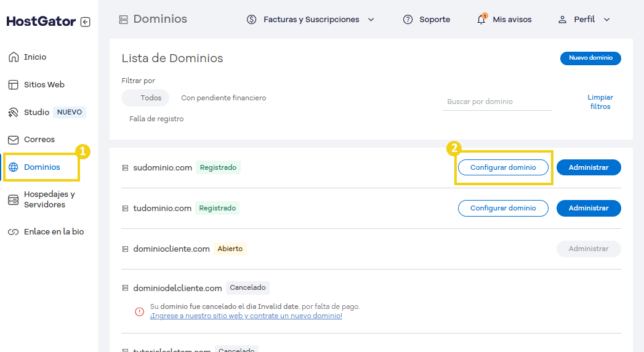Viewport: 644px width, 352px height.
Task: Filter by Con pendiente financiero
Action: coord(223,98)
